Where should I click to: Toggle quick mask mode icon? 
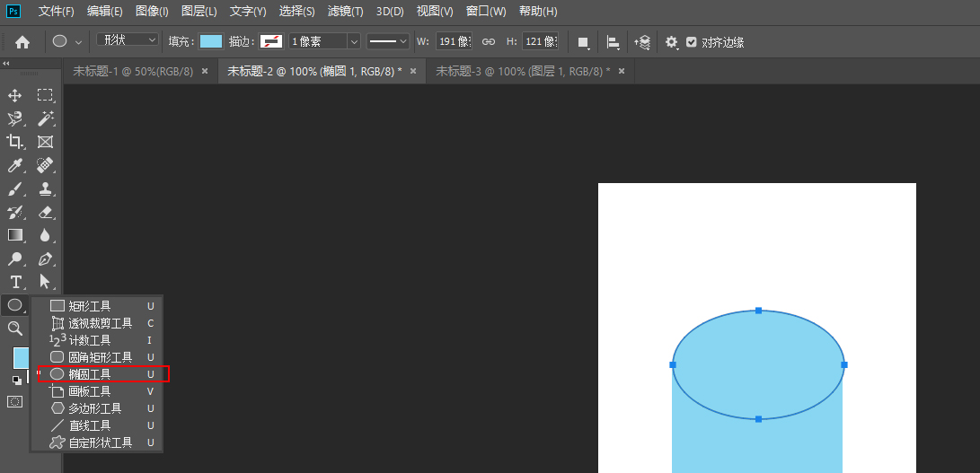[x=14, y=401]
